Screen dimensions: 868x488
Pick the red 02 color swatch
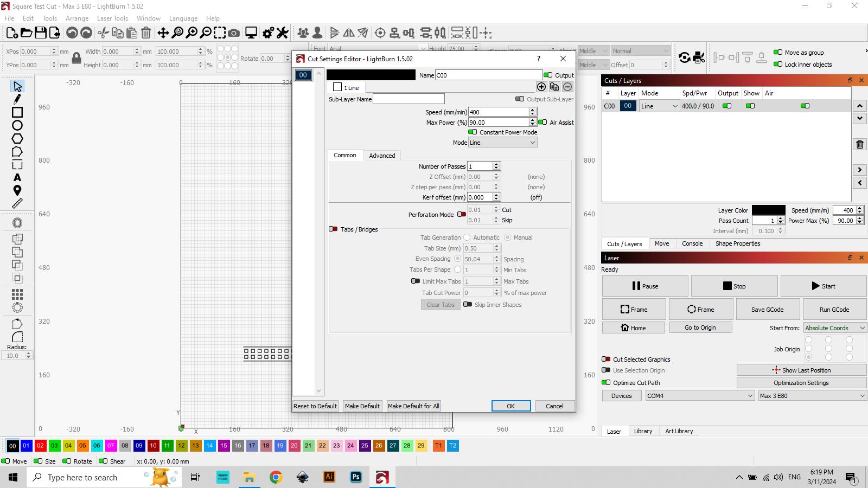40,446
